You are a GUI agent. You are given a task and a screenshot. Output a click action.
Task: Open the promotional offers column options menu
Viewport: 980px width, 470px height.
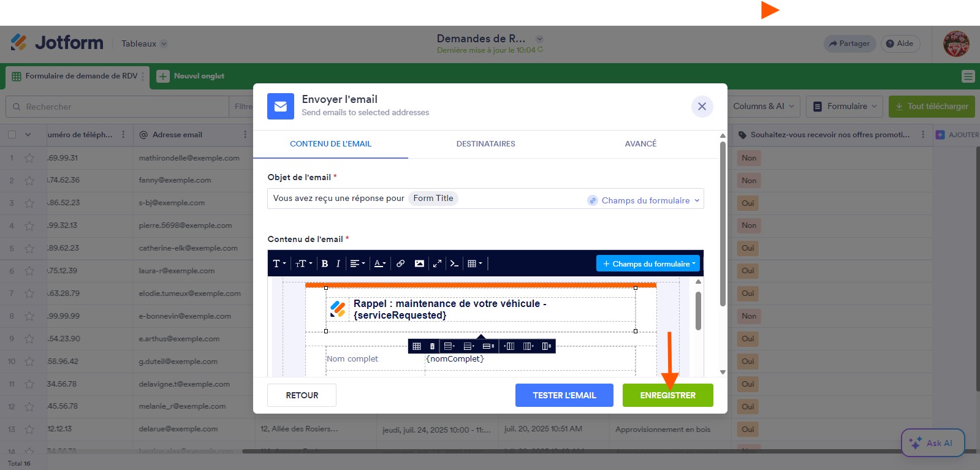click(923, 135)
